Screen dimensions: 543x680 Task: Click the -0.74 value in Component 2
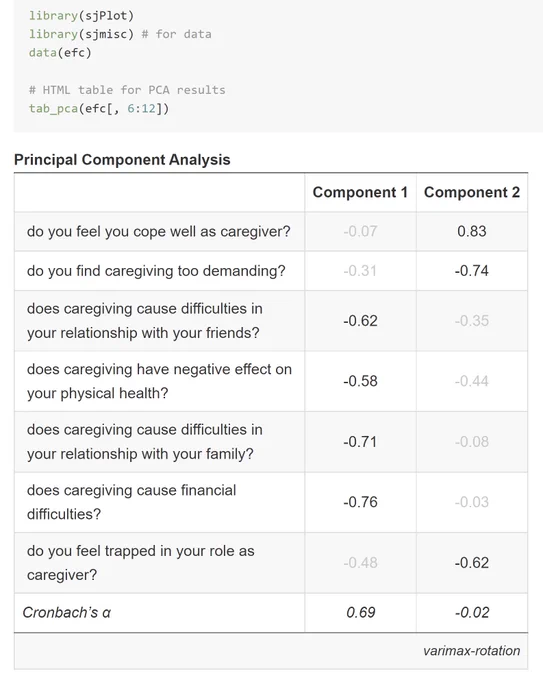[x=472, y=271]
